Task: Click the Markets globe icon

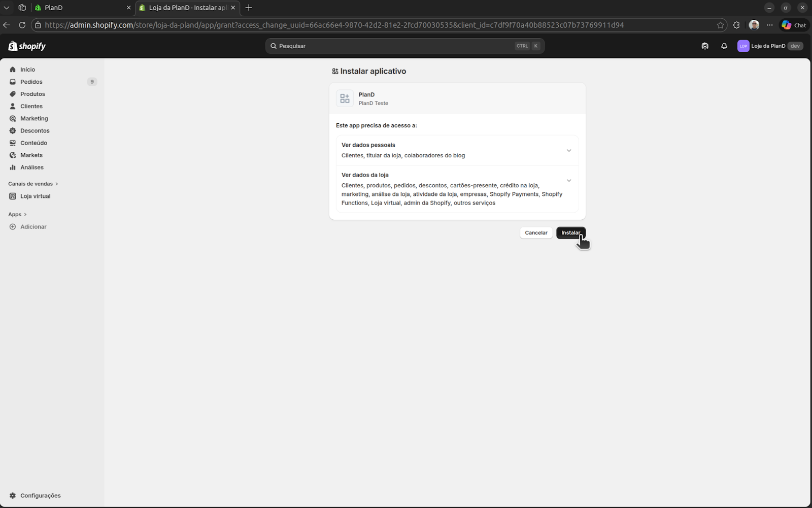Action: (x=13, y=155)
